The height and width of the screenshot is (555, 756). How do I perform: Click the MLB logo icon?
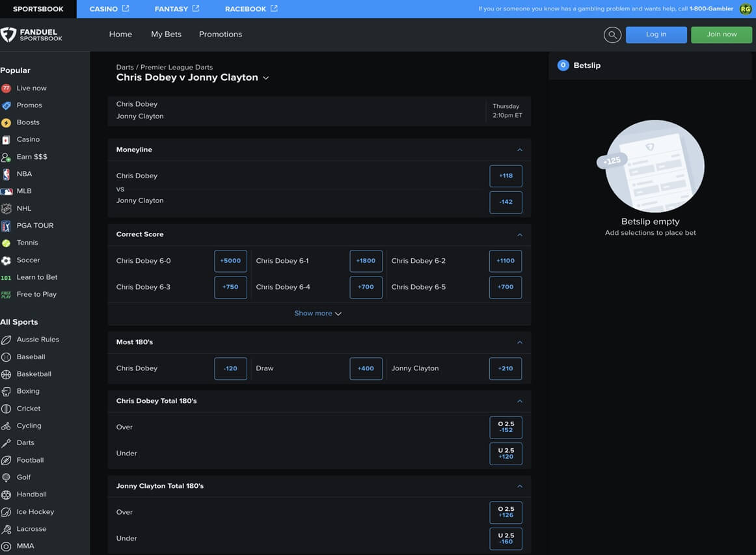[7, 191]
